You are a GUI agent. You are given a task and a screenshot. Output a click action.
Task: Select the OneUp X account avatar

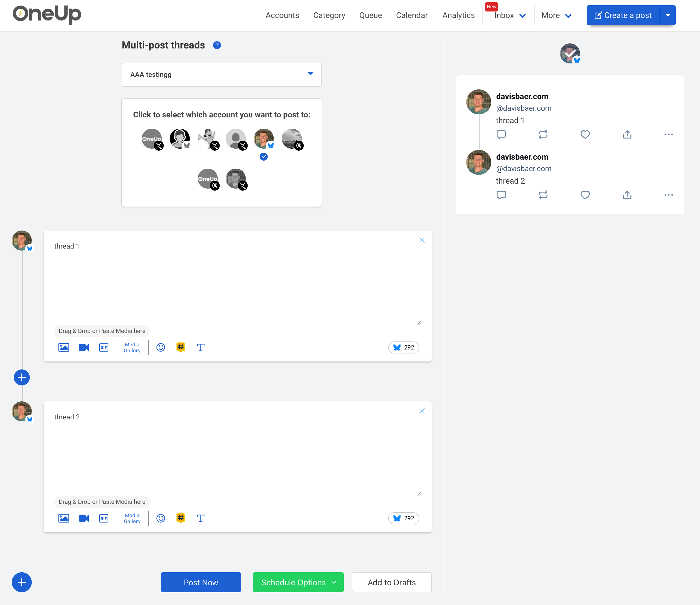(x=152, y=138)
